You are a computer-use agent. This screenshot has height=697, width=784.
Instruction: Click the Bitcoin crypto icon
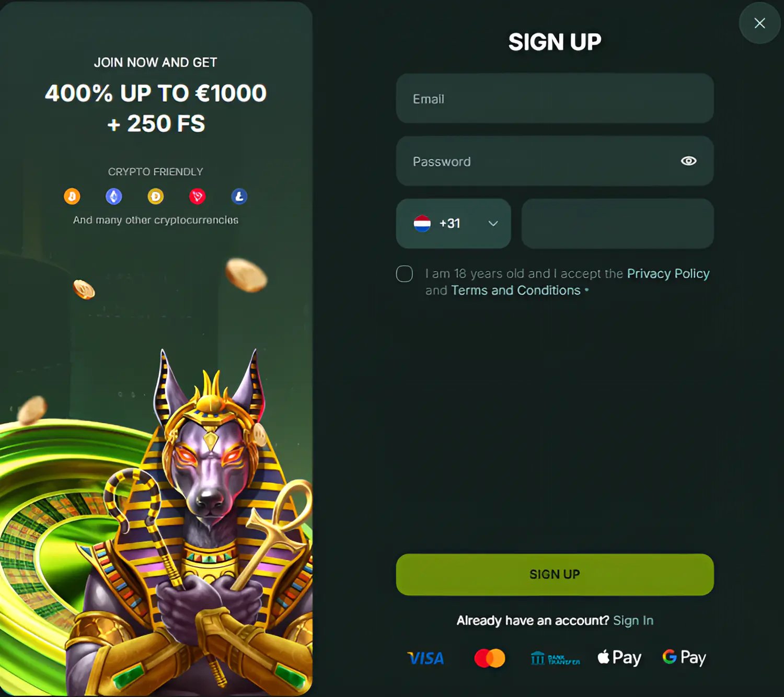click(x=72, y=196)
